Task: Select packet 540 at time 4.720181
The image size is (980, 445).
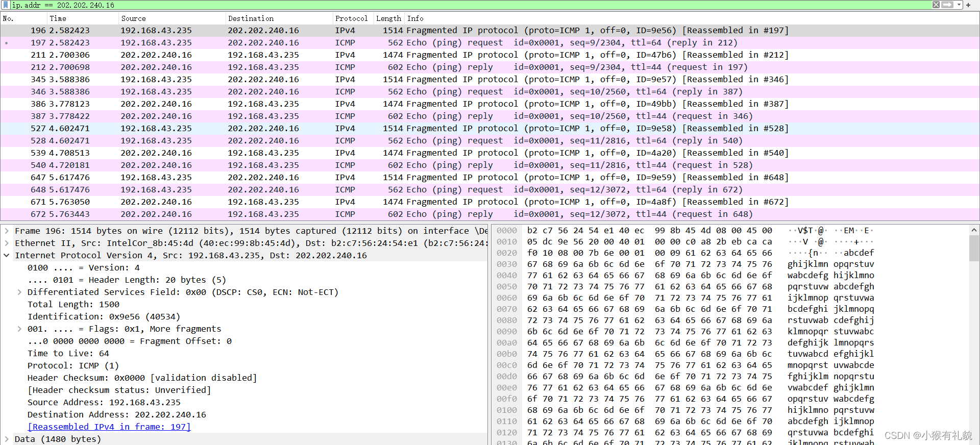Action: 489,165
